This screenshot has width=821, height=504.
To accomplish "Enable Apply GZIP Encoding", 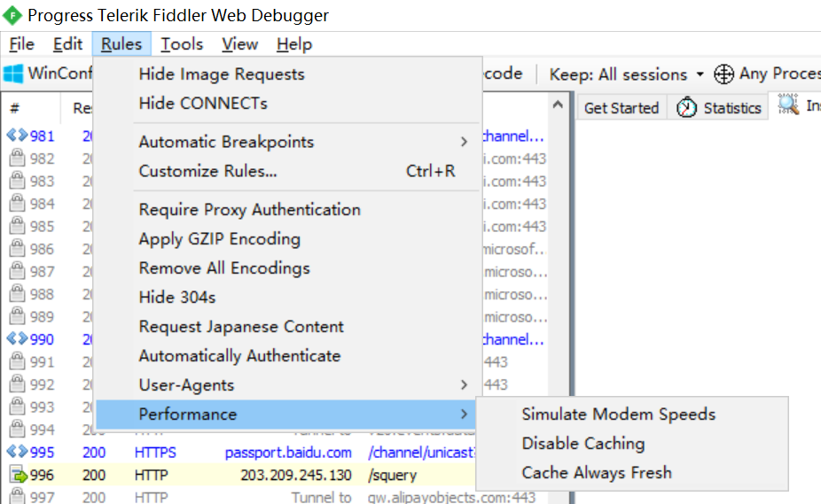I will pos(287,238).
